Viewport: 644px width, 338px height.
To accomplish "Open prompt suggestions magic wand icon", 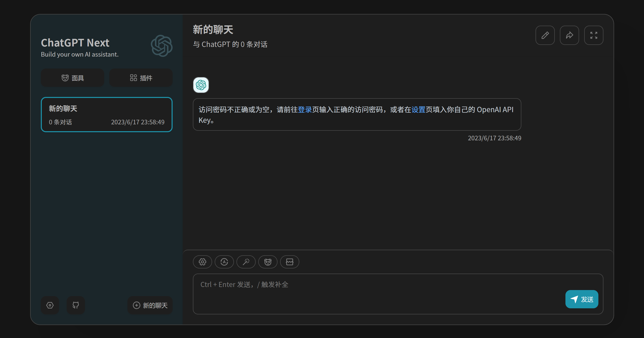I will click(x=246, y=262).
